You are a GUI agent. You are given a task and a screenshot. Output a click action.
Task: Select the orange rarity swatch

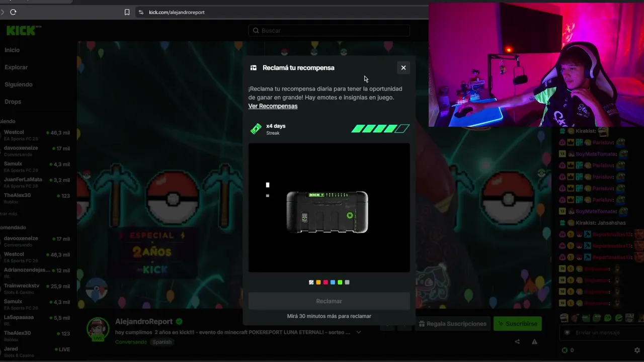318,283
